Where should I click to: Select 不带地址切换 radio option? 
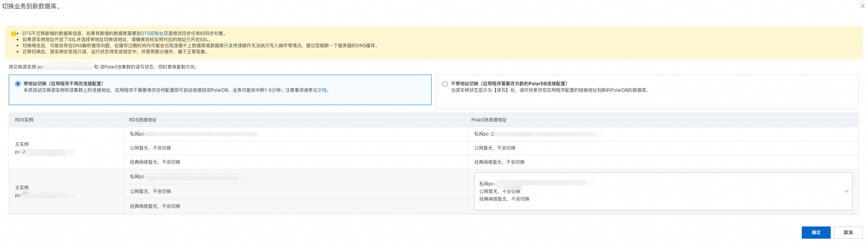(445, 84)
